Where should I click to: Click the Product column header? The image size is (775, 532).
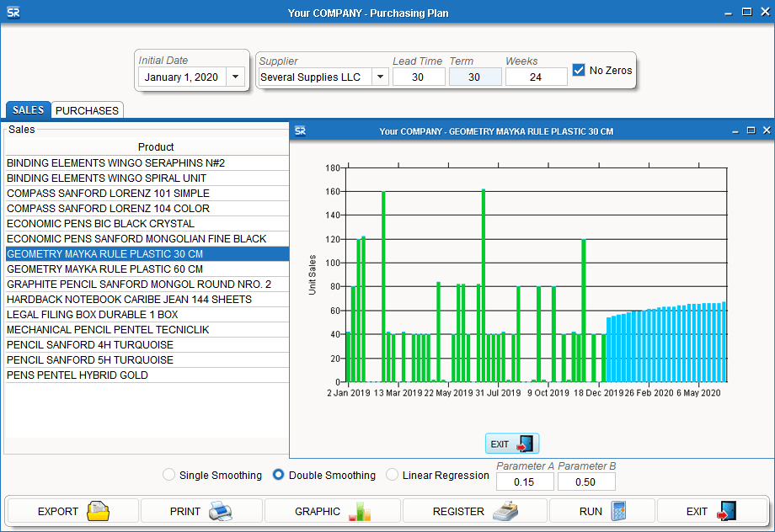point(147,146)
